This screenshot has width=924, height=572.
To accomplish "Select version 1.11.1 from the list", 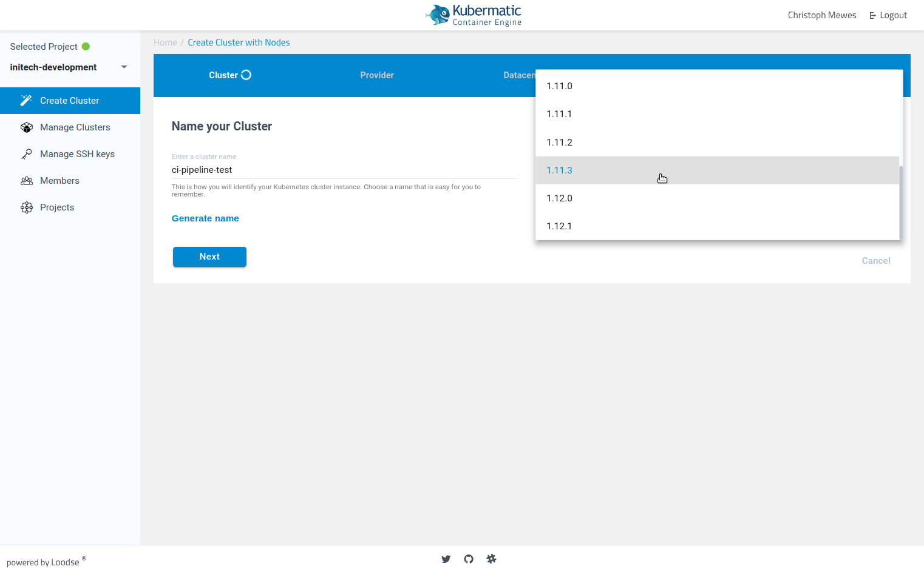I will pyautogui.click(x=718, y=114).
